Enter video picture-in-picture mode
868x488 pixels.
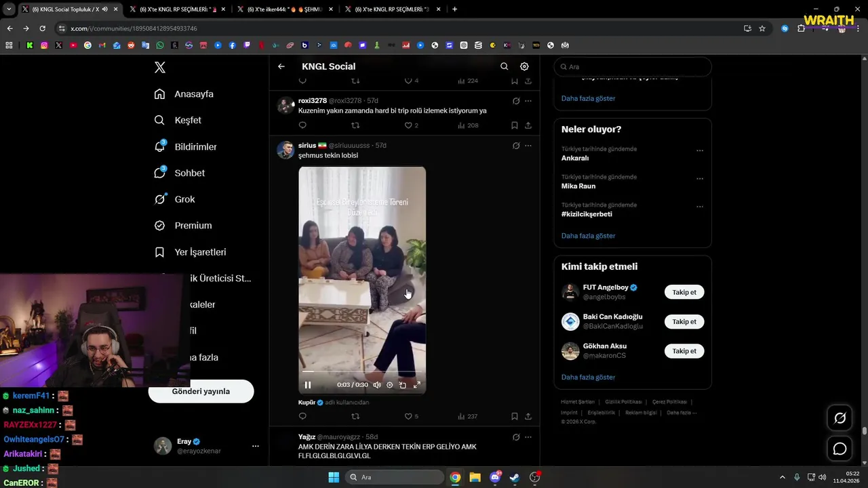tap(402, 385)
